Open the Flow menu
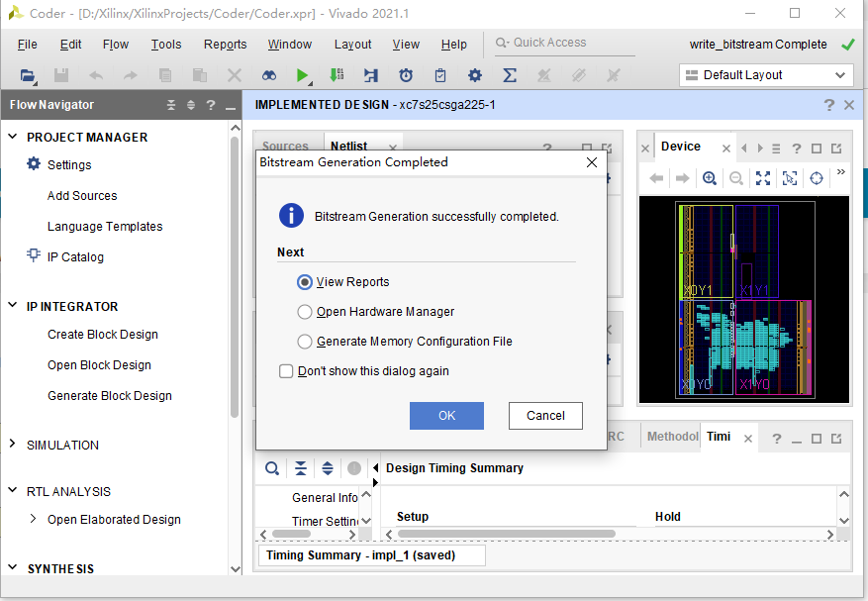This screenshot has width=868, height=601. coord(116,45)
